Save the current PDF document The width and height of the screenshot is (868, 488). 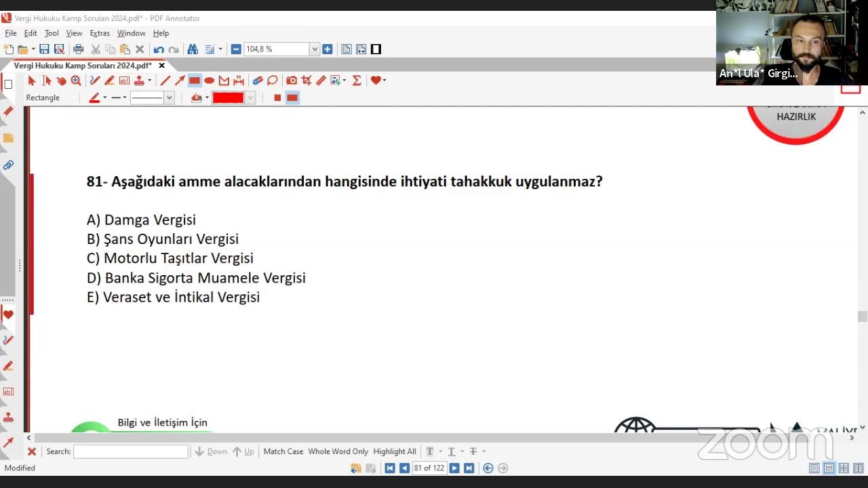44,49
